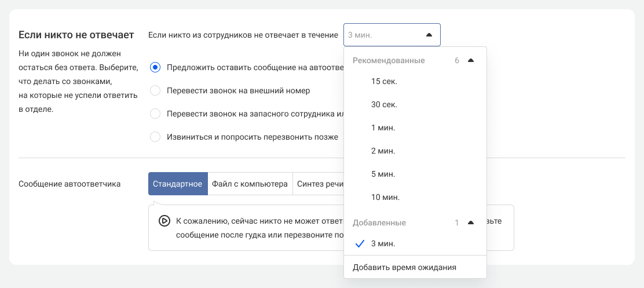Switch to Синтез речи tab

[x=319, y=184]
